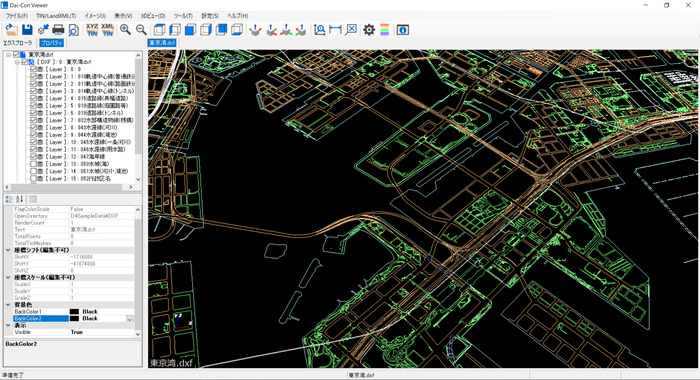Open the settings gear icon

(369, 30)
